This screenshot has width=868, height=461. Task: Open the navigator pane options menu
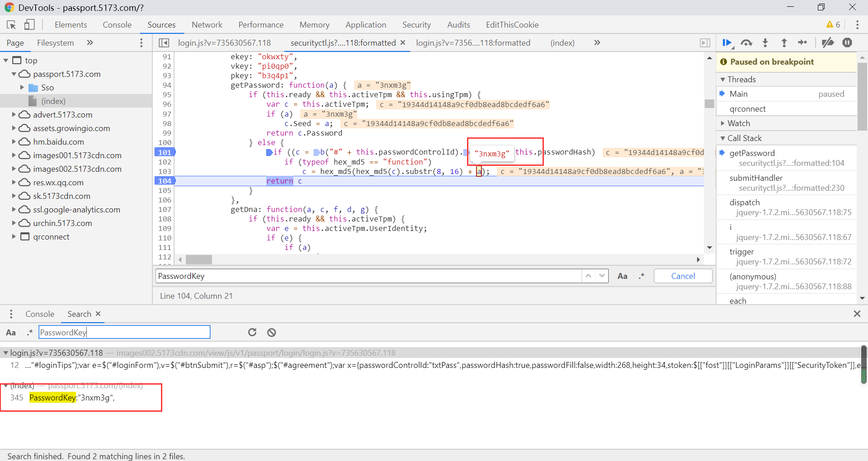point(142,42)
